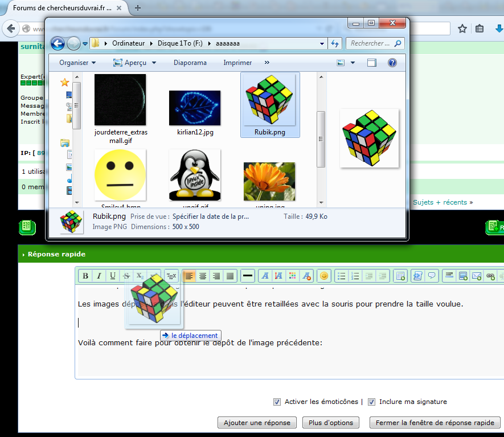Toggle bold formatting in the reply editor
Screen dimensions: 504x437
coord(85,276)
